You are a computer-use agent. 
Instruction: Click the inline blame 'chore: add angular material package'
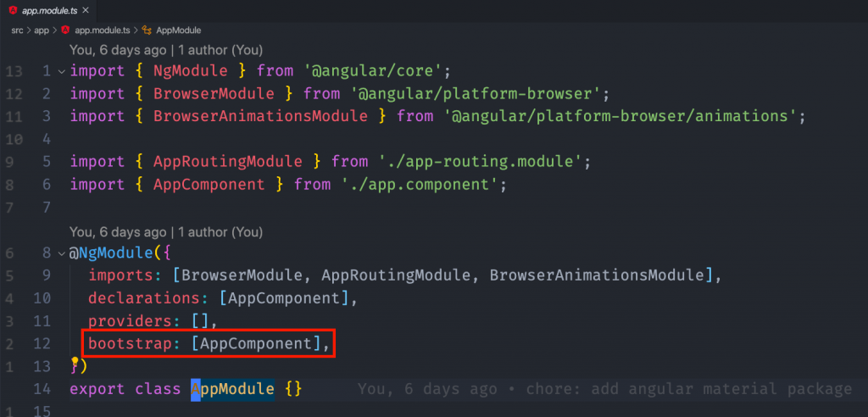pyautogui.click(x=688, y=389)
